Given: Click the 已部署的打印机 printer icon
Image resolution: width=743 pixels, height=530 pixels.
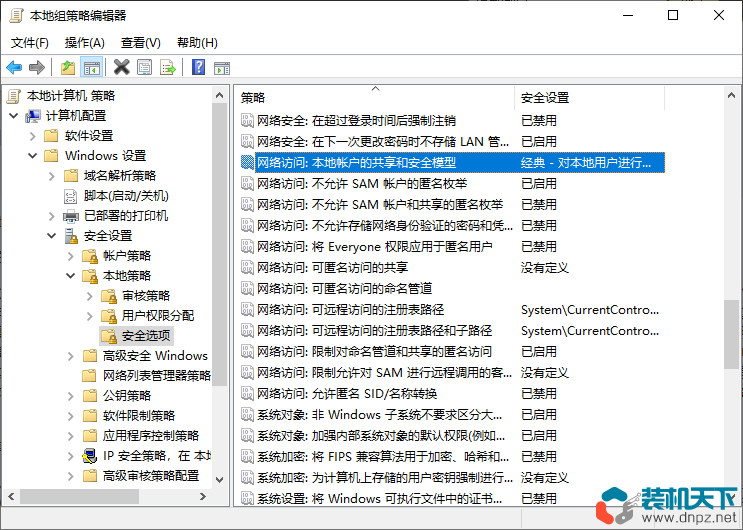Looking at the screenshot, I should (71, 216).
